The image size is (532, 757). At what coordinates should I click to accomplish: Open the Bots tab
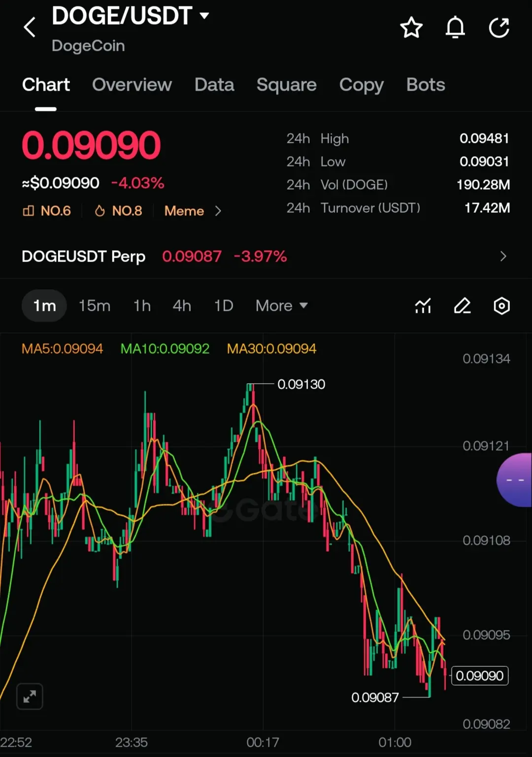pos(426,85)
